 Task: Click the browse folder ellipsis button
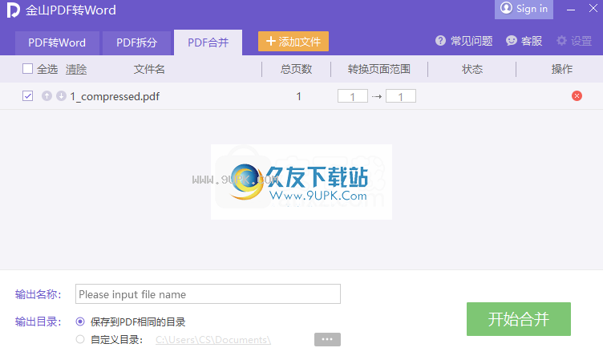(x=327, y=339)
